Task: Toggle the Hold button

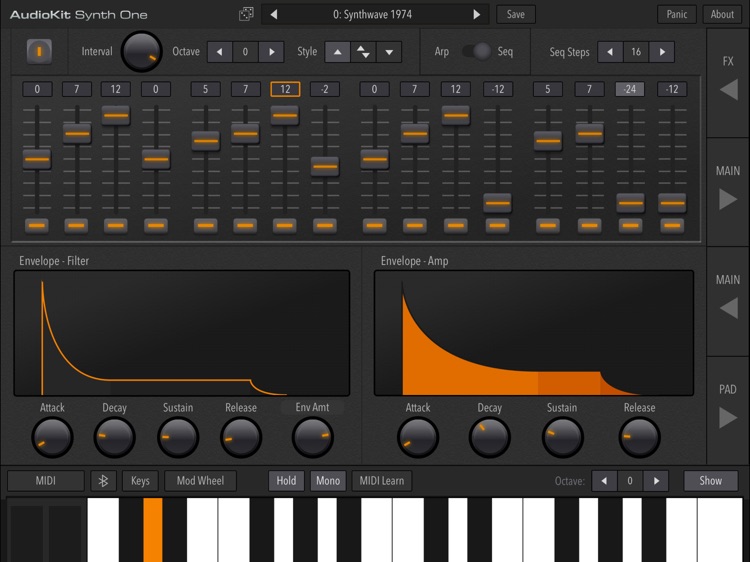Action: coord(286,481)
